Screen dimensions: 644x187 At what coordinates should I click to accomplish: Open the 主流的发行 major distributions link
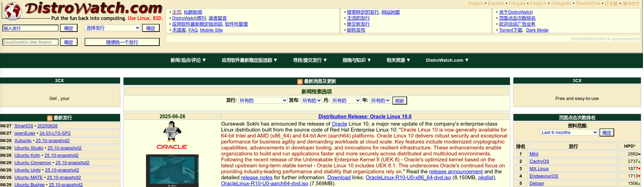click(x=358, y=18)
